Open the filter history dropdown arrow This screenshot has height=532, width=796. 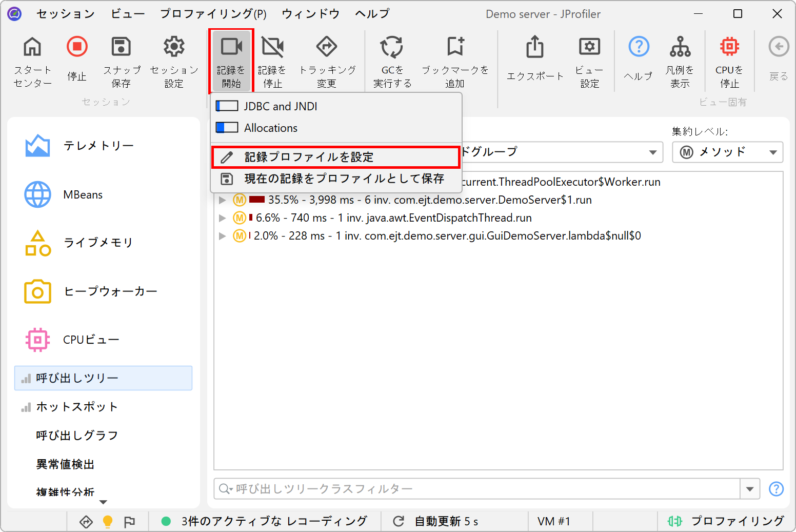[x=749, y=489]
